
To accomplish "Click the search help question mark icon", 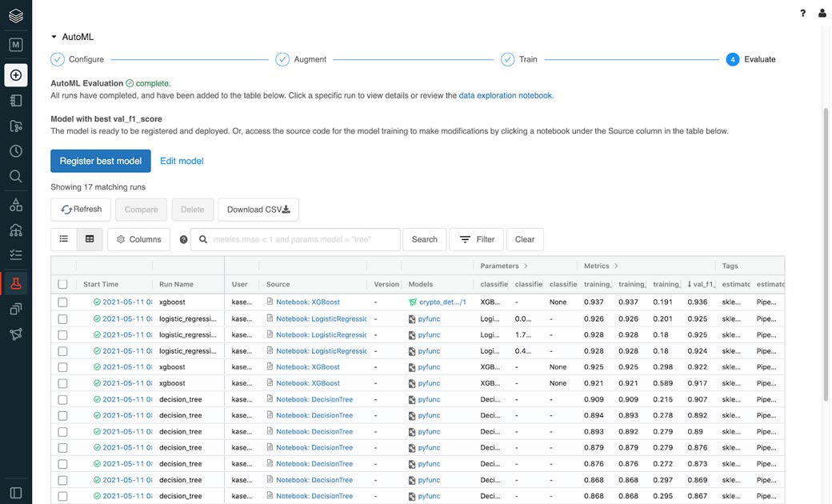I will [x=183, y=239].
